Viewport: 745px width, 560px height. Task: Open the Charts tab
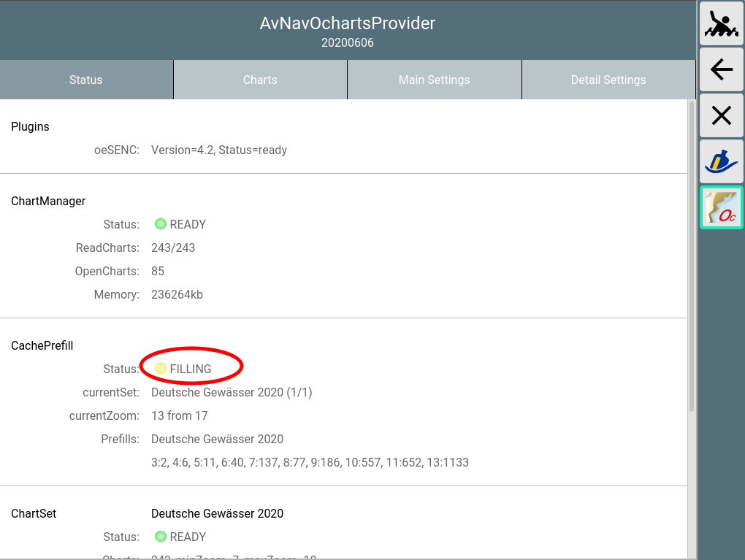click(x=260, y=80)
